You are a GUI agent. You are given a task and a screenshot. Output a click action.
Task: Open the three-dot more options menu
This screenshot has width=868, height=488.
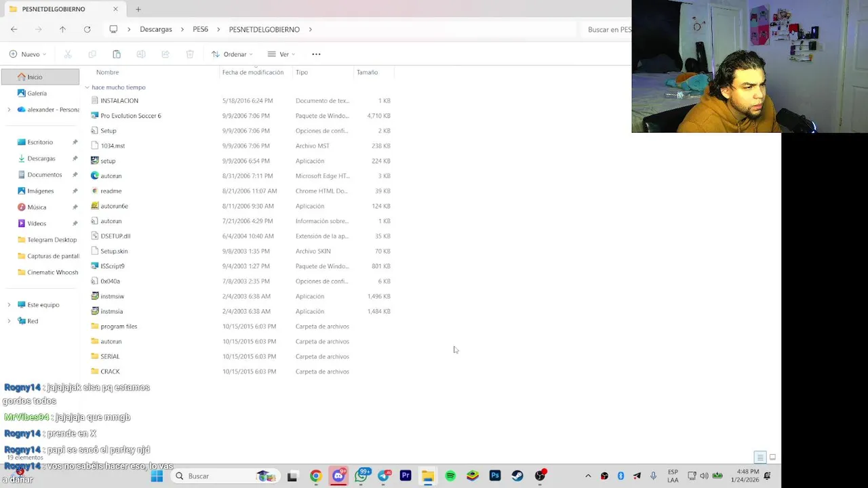(316, 54)
